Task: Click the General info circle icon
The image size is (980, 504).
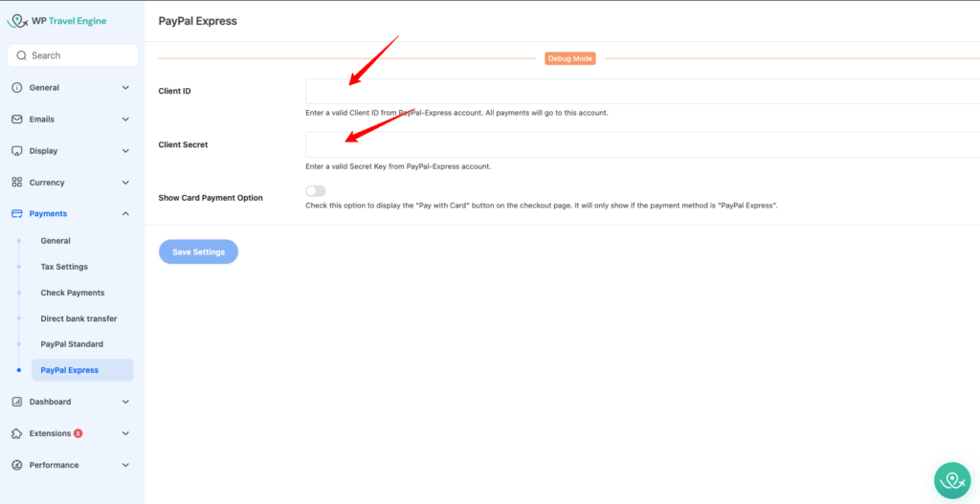Action: 17,87
